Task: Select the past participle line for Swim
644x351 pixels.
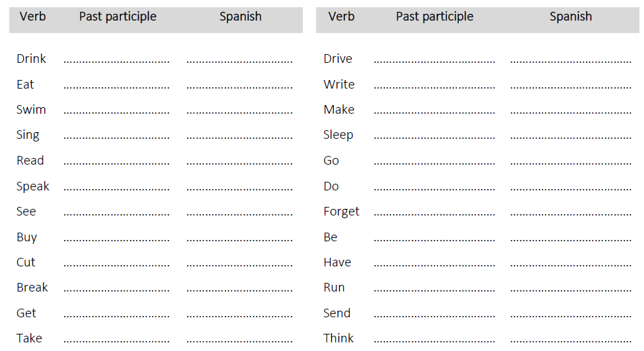Action: point(116,112)
